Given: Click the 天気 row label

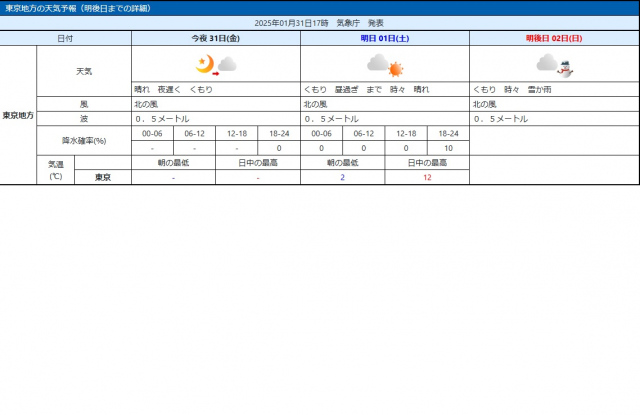Looking at the screenshot, I should click(84, 71).
